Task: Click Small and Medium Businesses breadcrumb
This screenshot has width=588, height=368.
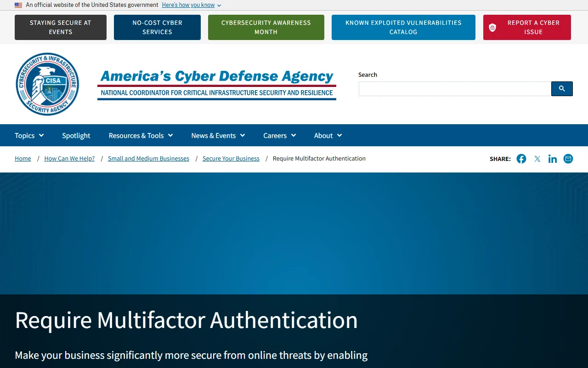Action: tap(148, 158)
